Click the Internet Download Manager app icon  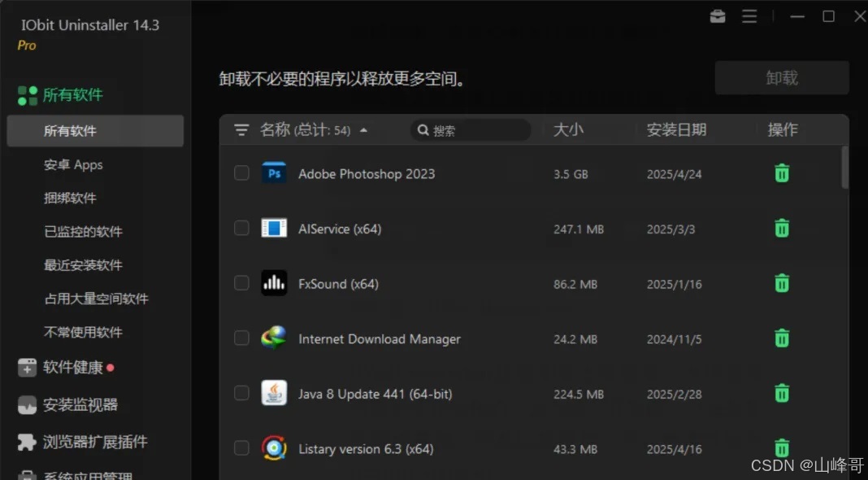tap(274, 338)
